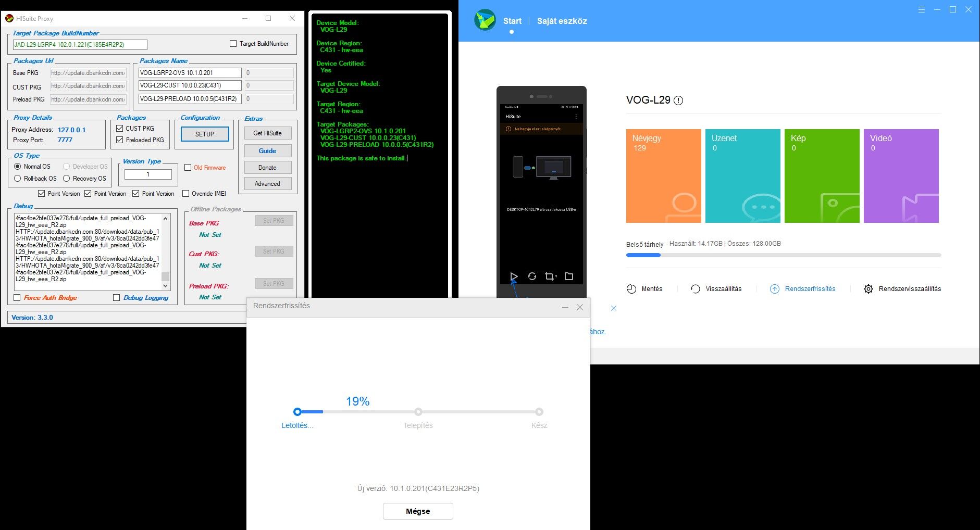Click the Telepítés progress step marker
This screenshot has height=530, width=980.
[x=418, y=412]
